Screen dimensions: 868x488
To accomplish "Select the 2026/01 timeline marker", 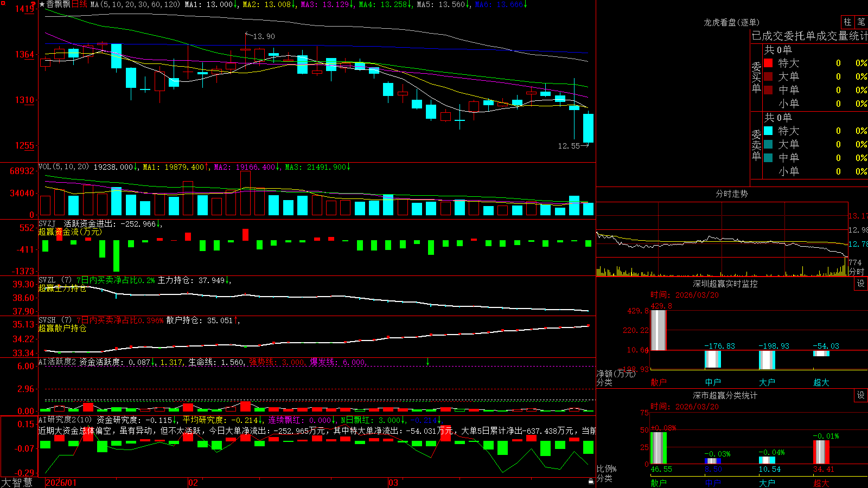I will tap(61, 483).
